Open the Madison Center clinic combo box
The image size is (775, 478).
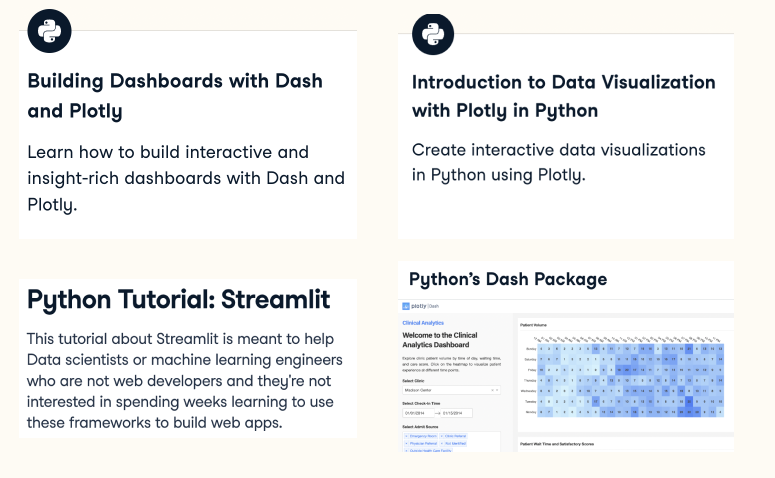(451, 390)
